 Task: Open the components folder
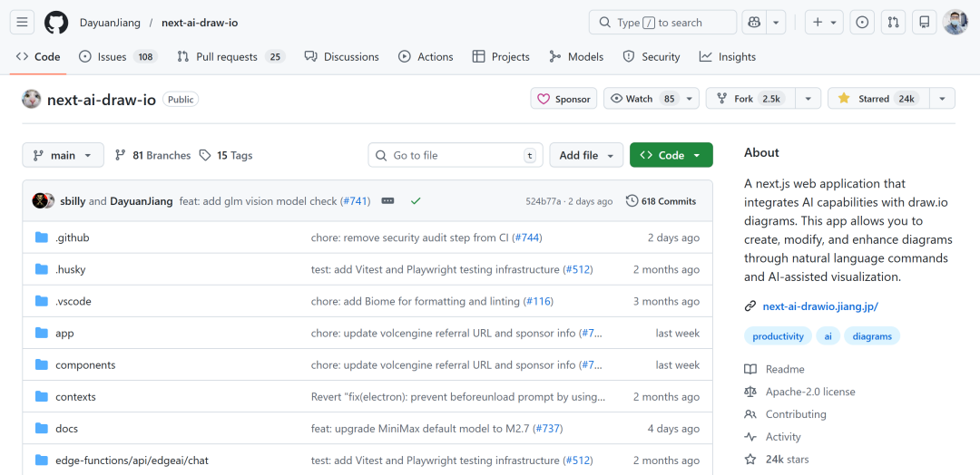(85, 365)
